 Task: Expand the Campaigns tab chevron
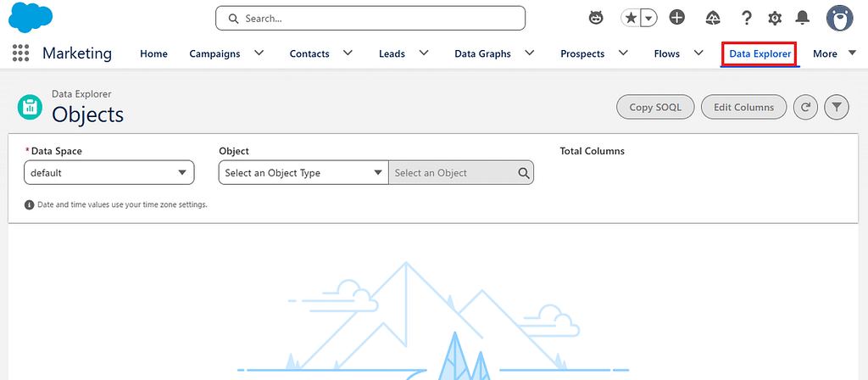point(259,53)
